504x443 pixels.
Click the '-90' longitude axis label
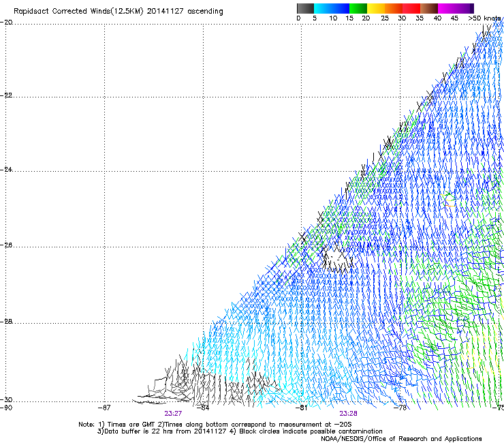[x=6, y=408]
